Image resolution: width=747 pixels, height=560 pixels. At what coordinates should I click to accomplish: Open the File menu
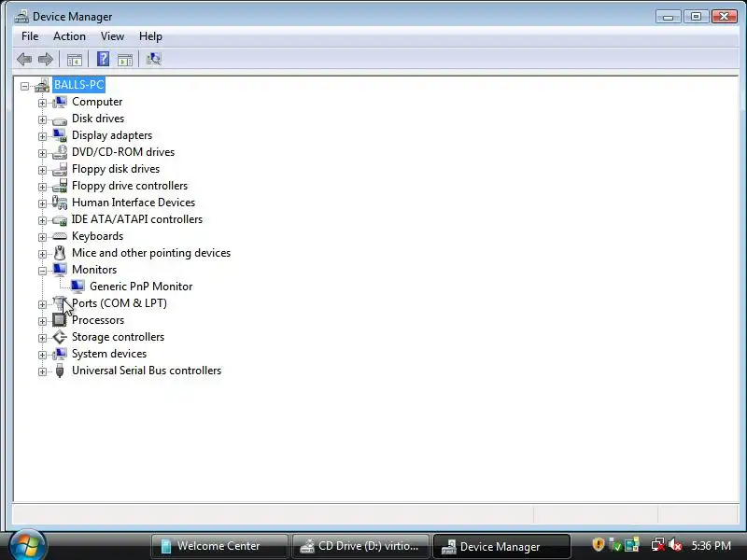(30, 36)
